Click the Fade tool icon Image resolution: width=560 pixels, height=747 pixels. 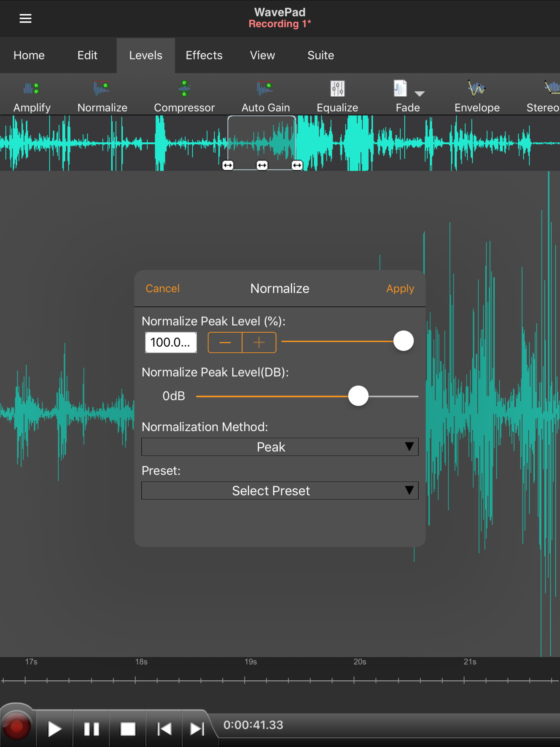point(400,89)
